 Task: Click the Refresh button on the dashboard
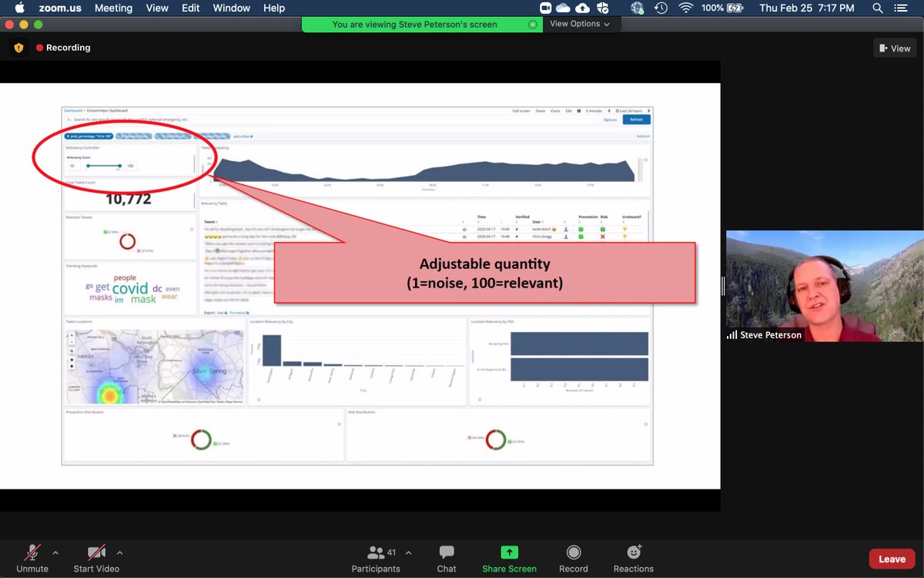pyautogui.click(x=635, y=119)
